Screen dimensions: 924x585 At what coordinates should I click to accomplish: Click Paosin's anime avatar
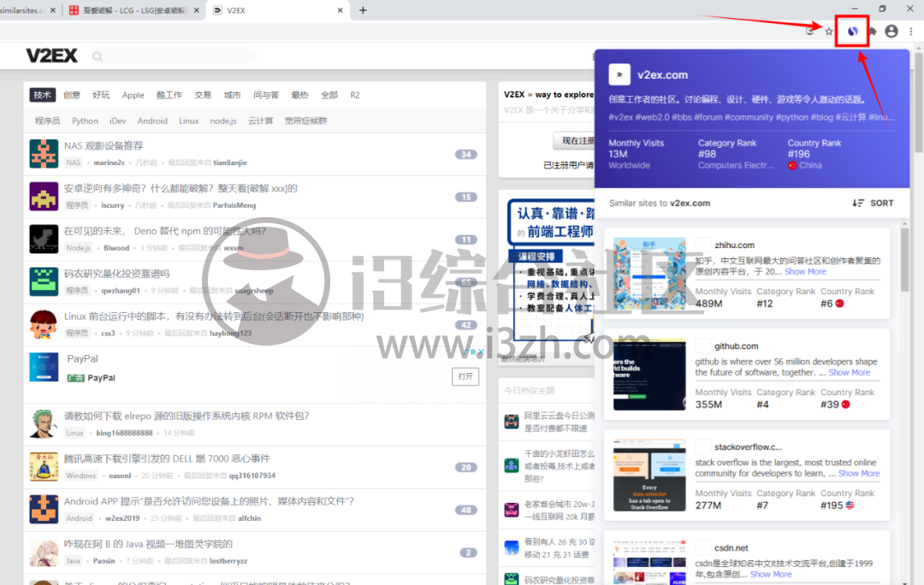tap(44, 552)
